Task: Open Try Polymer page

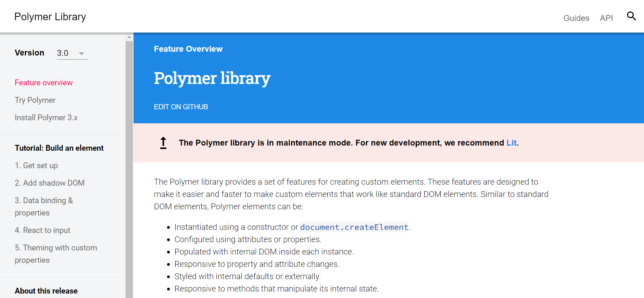Action: click(35, 100)
